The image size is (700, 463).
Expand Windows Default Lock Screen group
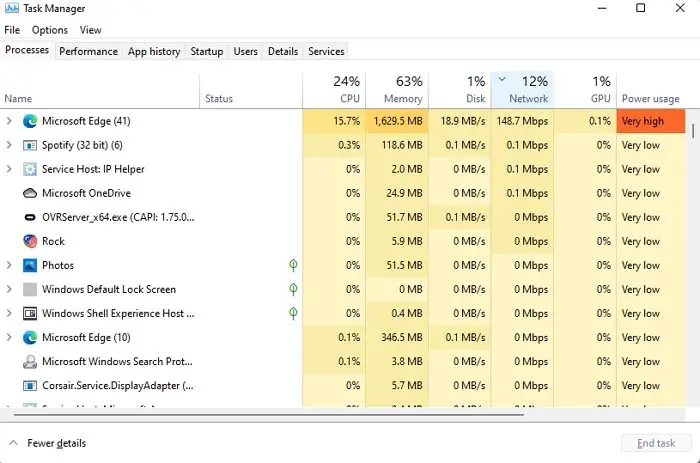9,289
